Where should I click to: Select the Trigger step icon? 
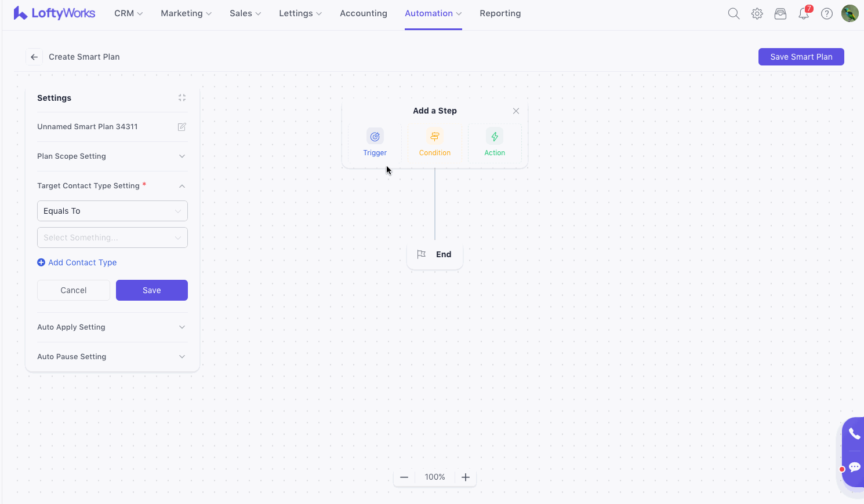pos(375,137)
